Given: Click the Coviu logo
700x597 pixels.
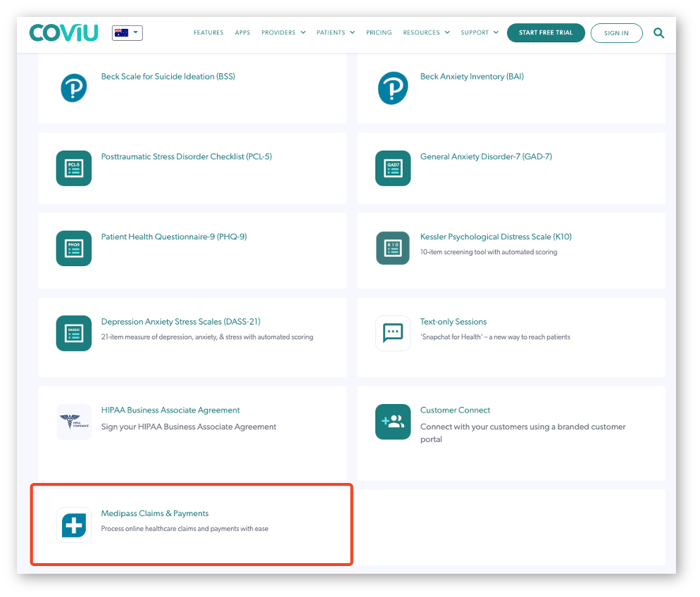Looking at the screenshot, I should (63, 32).
